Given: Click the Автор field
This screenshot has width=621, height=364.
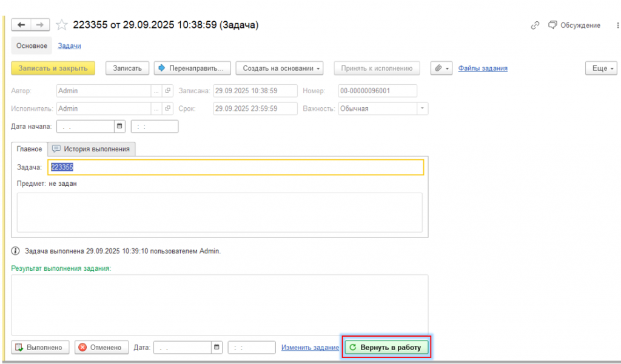Looking at the screenshot, I should point(103,91).
